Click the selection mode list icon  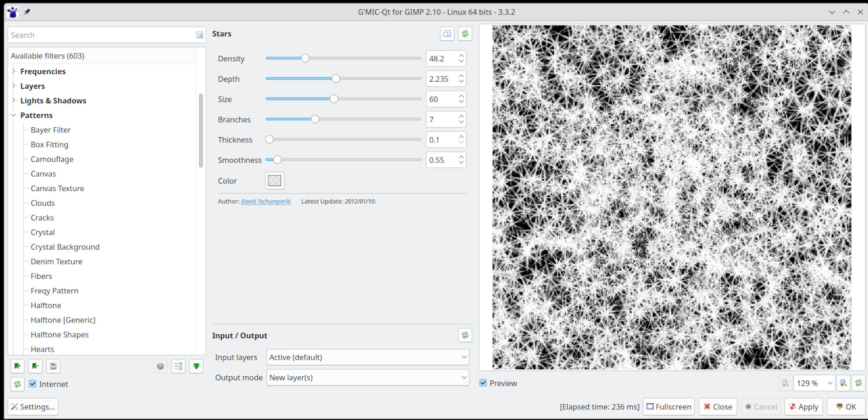178,366
